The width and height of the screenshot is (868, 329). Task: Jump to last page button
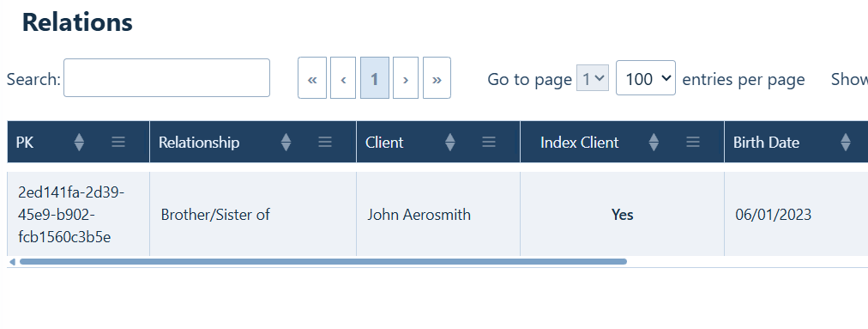(437, 77)
